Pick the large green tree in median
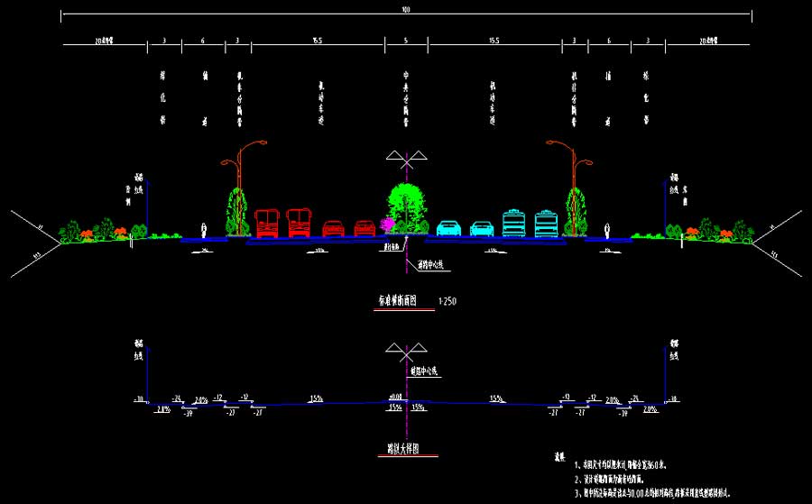 coord(407,207)
